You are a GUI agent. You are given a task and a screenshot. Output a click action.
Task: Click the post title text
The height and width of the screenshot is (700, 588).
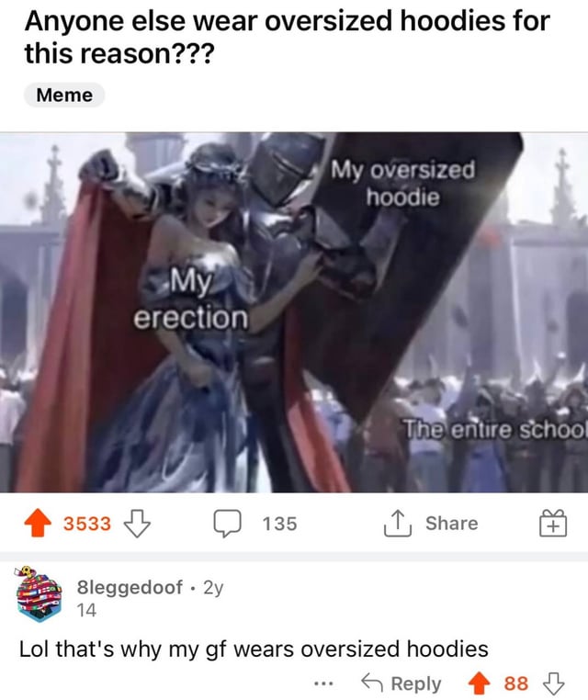287,37
